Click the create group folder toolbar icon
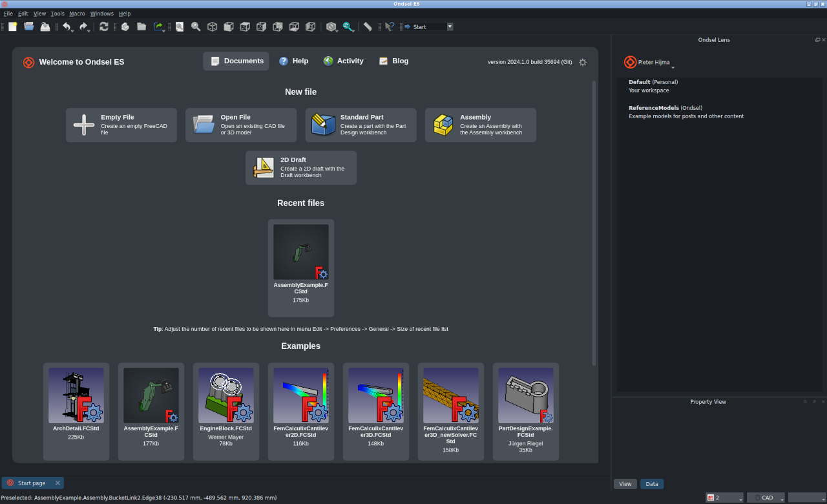 [141, 26]
